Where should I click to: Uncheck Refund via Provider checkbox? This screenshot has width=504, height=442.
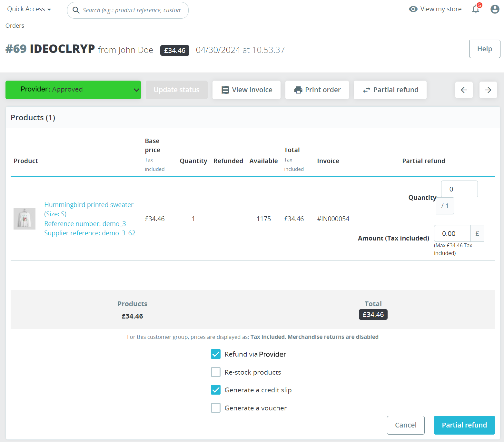coord(216,354)
